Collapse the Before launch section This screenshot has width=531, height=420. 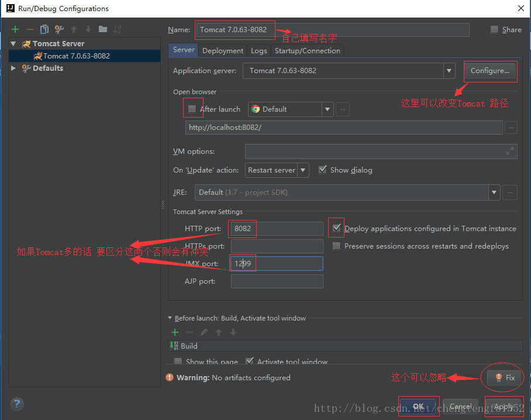click(x=170, y=318)
